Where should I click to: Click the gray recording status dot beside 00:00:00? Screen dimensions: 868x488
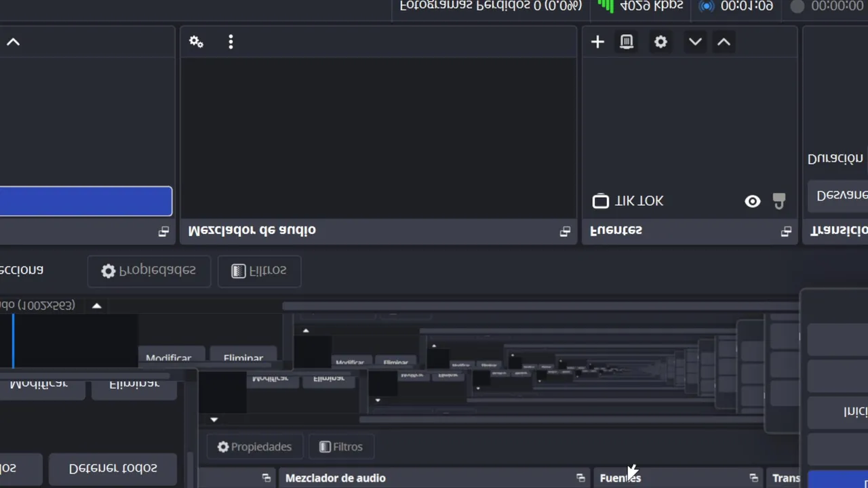(x=797, y=6)
